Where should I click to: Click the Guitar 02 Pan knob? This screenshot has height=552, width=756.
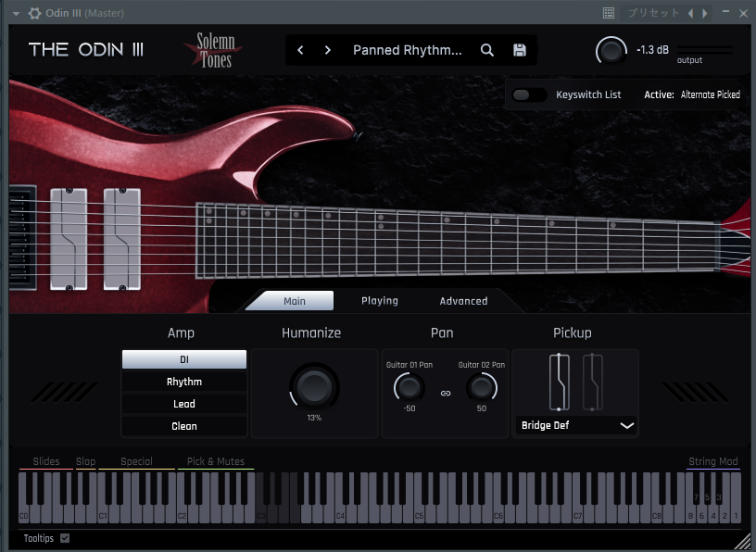pos(482,387)
